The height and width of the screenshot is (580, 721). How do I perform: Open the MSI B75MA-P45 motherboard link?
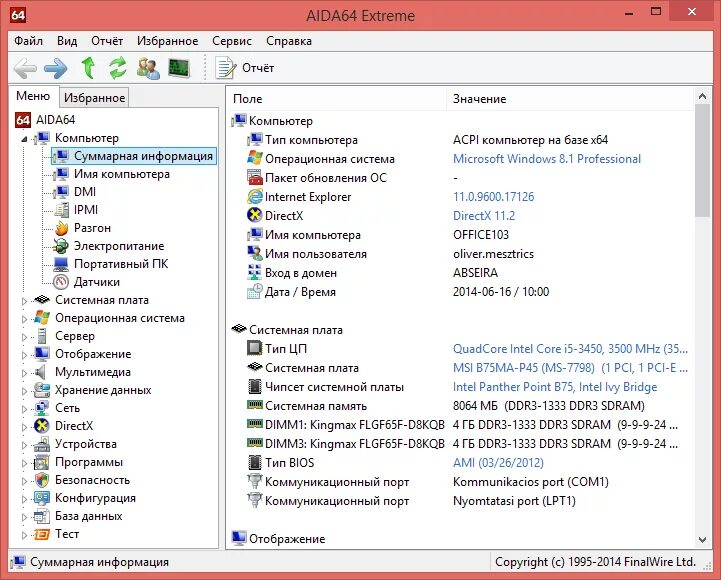[570, 368]
